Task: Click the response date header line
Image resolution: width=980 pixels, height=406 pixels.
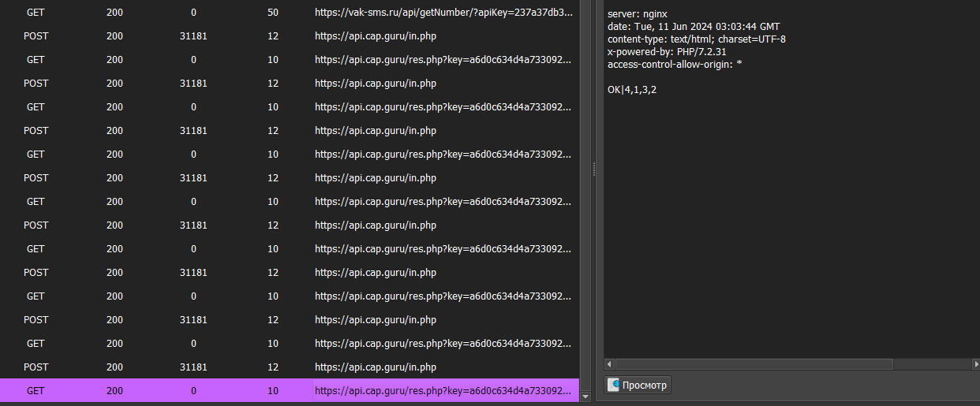Action: 693,27
